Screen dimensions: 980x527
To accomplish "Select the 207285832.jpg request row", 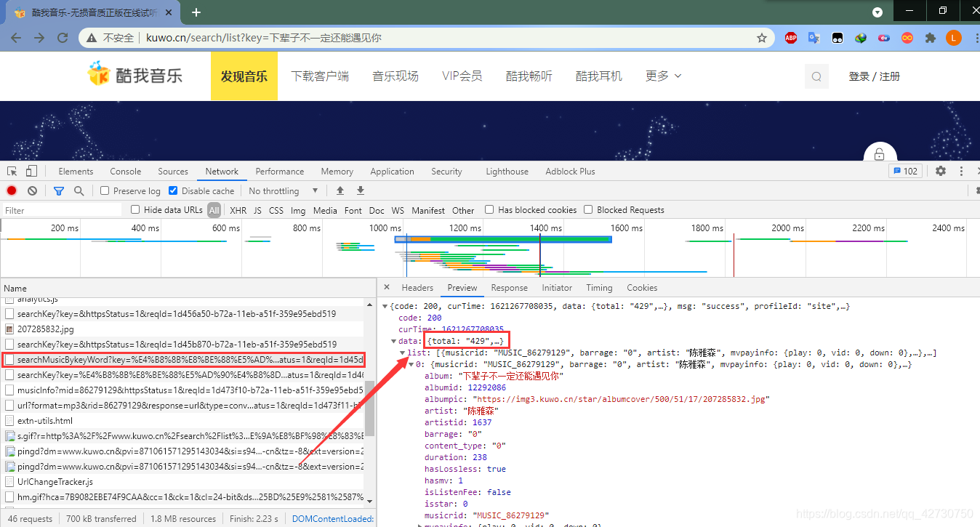I will click(182, 329).
